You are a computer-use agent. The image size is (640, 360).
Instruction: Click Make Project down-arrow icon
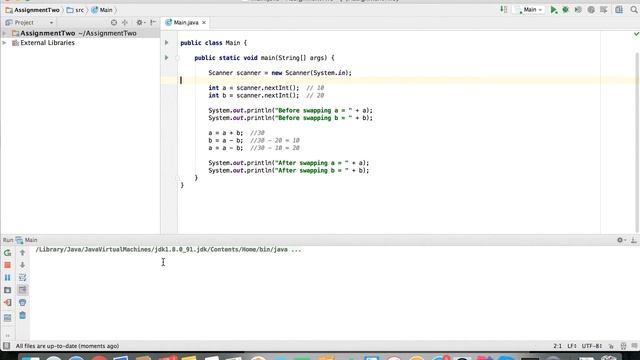pyautogui.click(x=504, y=10)
